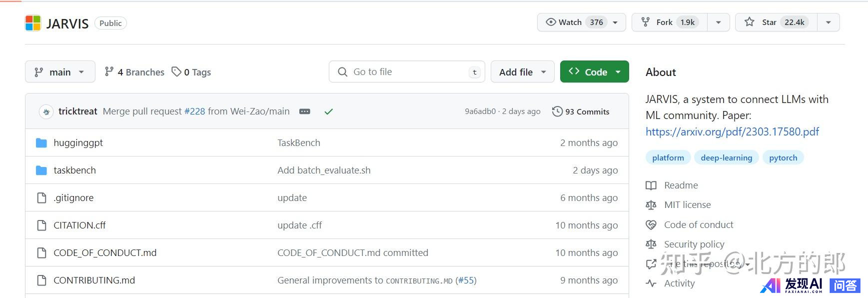Click the tricktreat user avatar
This screenshot has height=298, width=868.
46,111
